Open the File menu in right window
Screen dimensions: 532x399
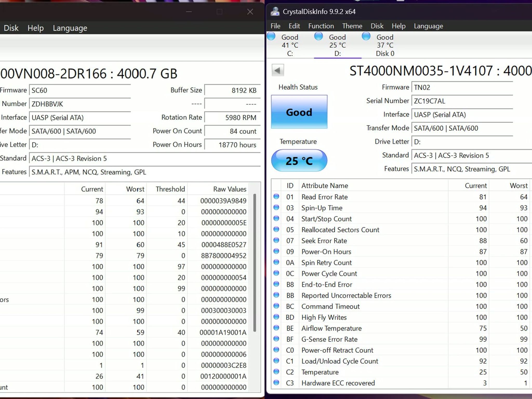pyautogui.click(x=275, y=26)
